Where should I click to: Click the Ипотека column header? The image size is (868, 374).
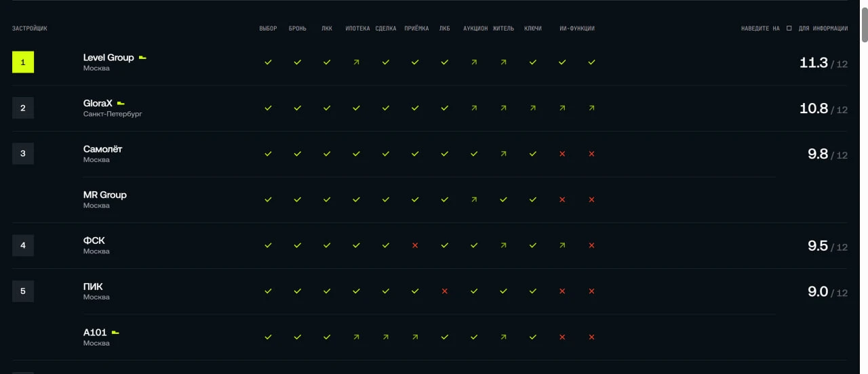tap(357, 28)
